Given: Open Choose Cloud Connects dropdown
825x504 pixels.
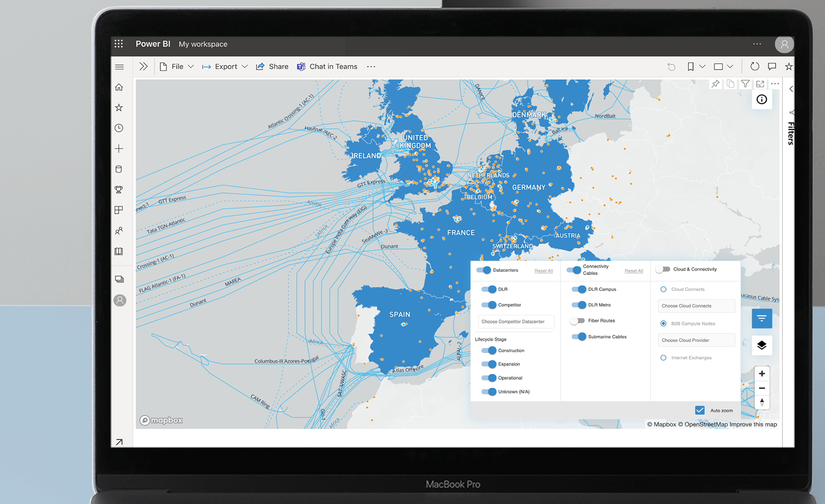Looking at the screenshot, I should (696, 306).
